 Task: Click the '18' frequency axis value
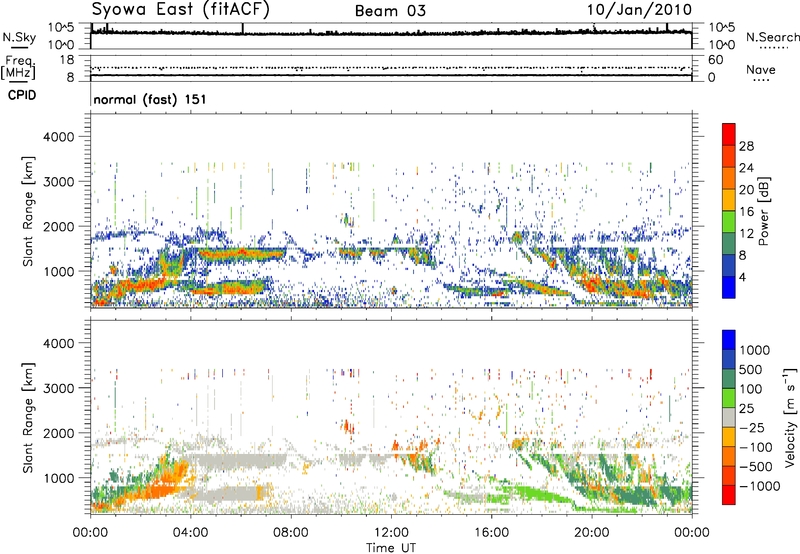click(x=67, y=60)
